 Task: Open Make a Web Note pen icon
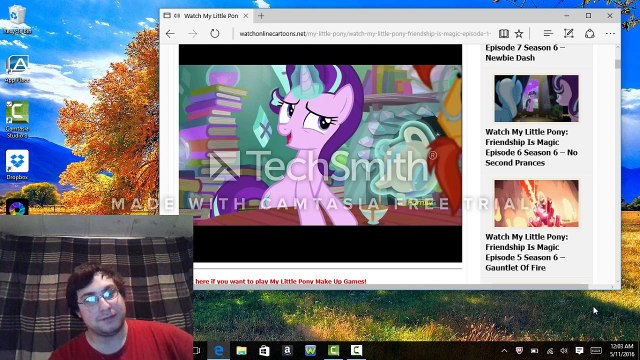coord(569,33)
